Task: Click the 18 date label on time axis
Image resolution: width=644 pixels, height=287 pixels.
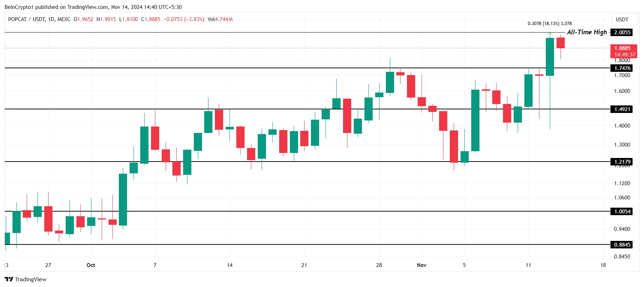Action: tap(603, 265)
